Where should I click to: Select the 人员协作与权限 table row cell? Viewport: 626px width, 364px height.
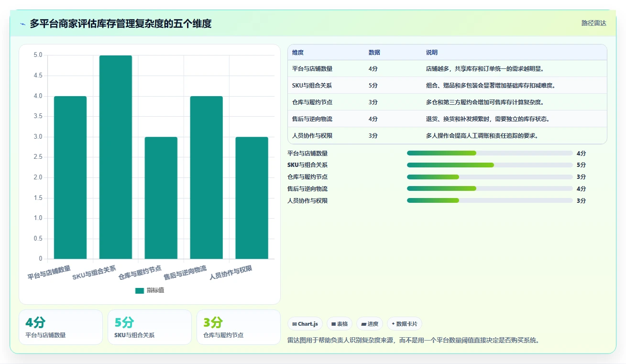coord(312,136)
